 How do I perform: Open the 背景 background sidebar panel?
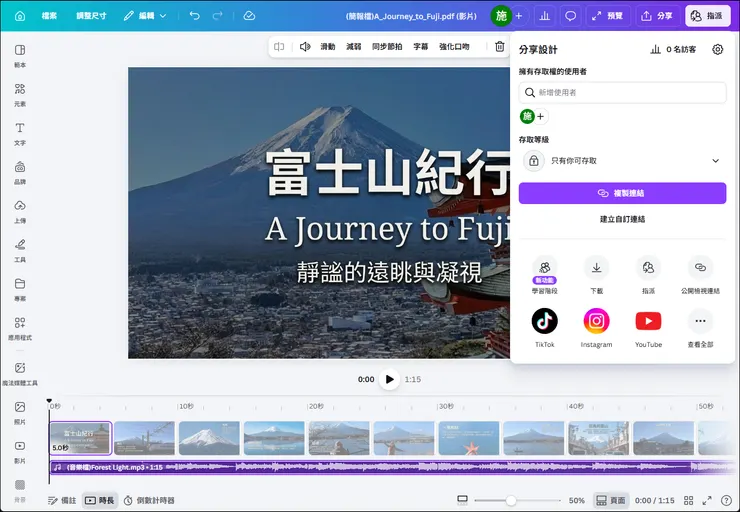[20, 491]
